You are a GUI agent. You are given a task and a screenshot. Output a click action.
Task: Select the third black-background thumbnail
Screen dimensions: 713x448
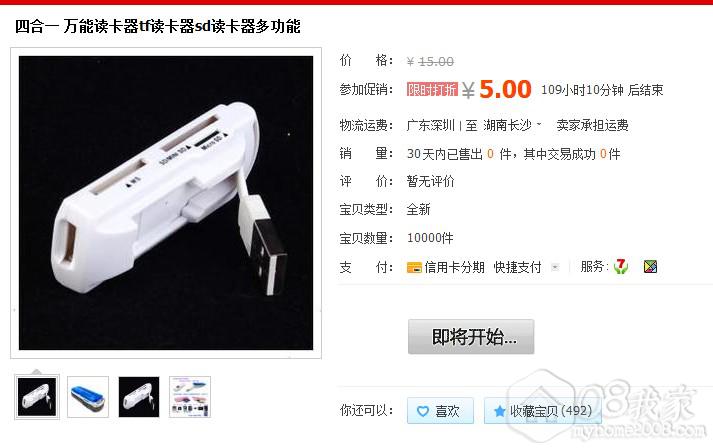tap(139, 397)
